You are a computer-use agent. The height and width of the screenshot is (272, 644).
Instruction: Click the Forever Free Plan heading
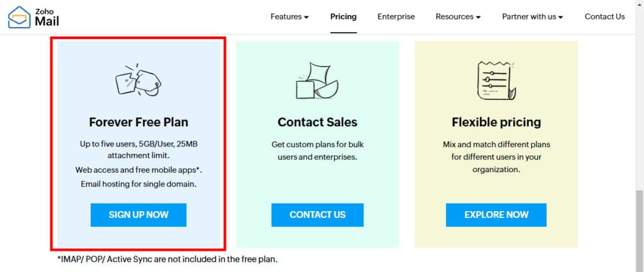coord(138,122)
